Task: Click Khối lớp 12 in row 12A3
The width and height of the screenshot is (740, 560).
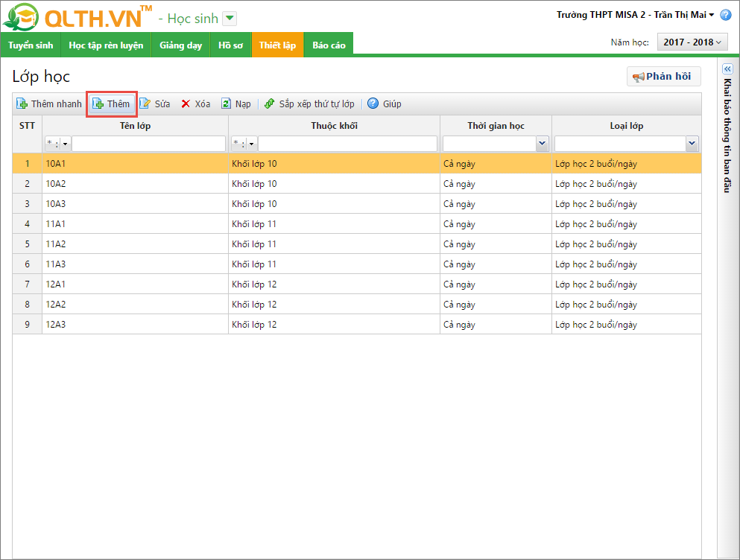Action: pyautogui.click(x=254, y=325)
